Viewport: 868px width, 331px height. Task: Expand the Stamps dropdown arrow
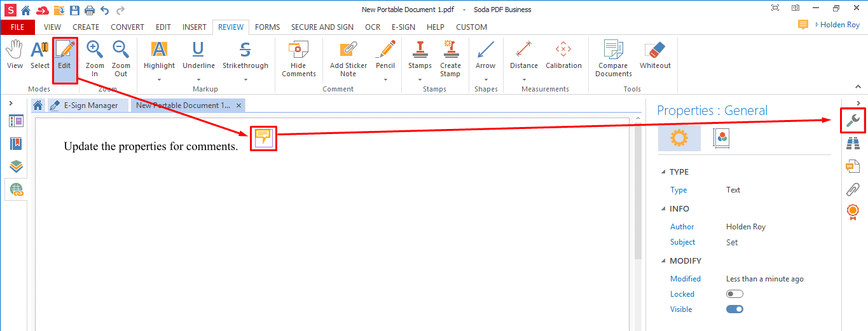tap(420, 80)
